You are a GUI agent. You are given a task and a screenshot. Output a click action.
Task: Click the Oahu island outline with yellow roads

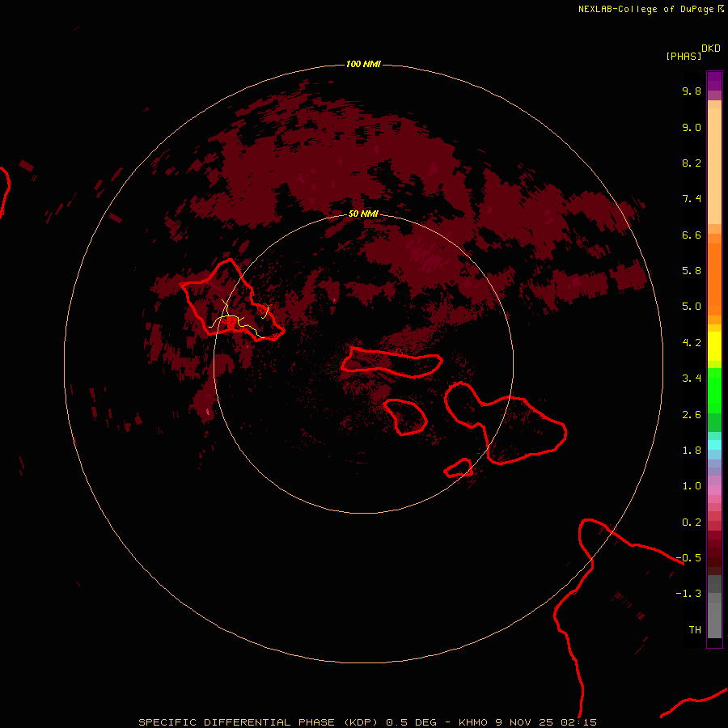point(231,299)
